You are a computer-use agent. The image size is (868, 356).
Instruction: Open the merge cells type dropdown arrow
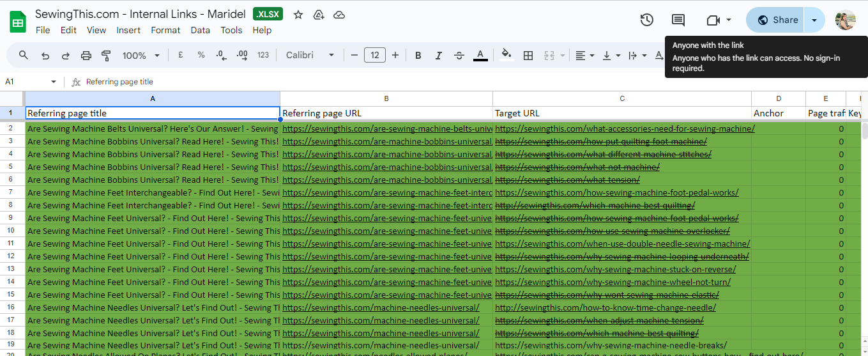[x=563, y=56]
